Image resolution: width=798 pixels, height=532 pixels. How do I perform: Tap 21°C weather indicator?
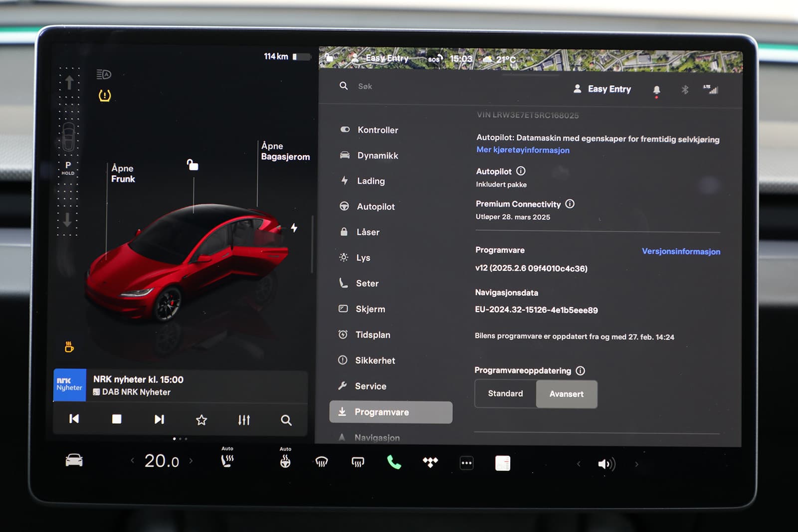pos(500,59)
